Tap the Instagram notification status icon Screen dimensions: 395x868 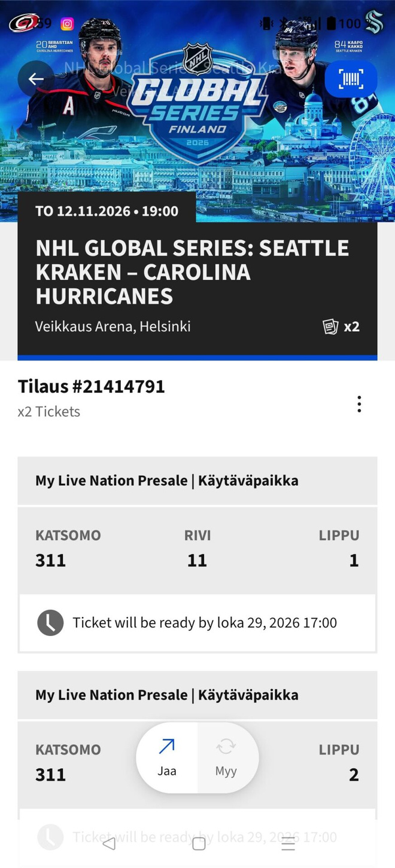click(68, 24)
